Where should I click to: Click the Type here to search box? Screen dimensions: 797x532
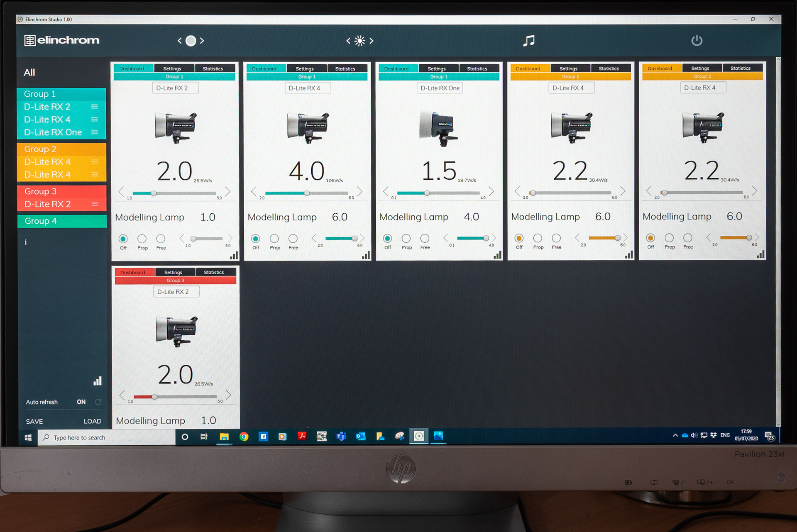tap(107, 437)
